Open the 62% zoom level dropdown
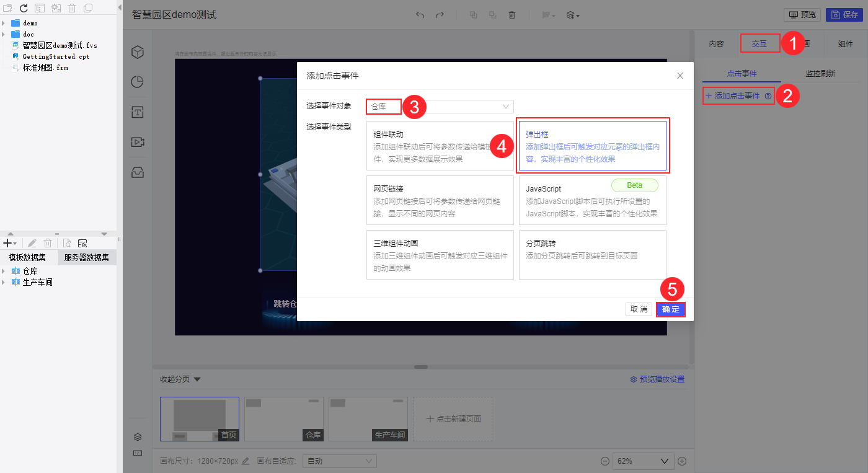Viewport: 868px width, 473px height. [643, 461]
